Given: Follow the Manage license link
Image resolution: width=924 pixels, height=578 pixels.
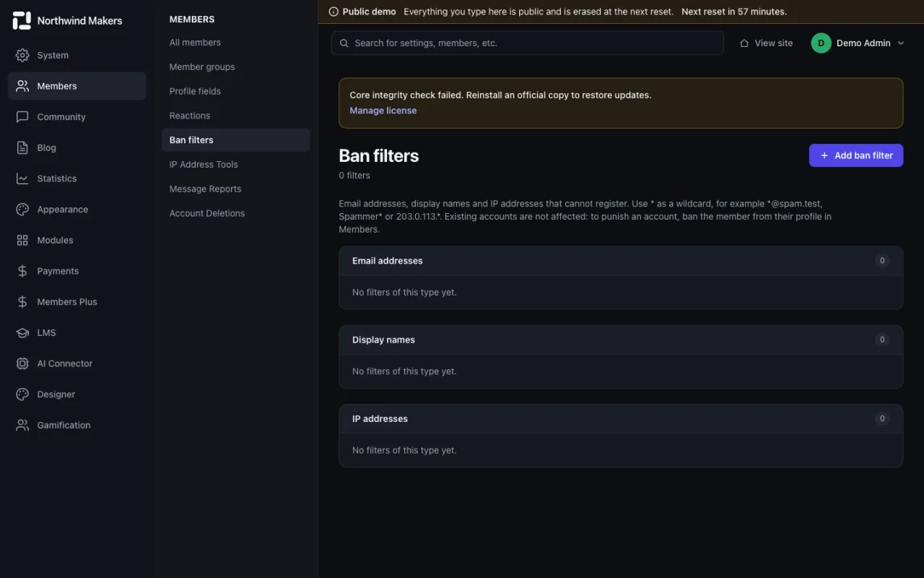Looking at the screenshot, I should 383,111.
